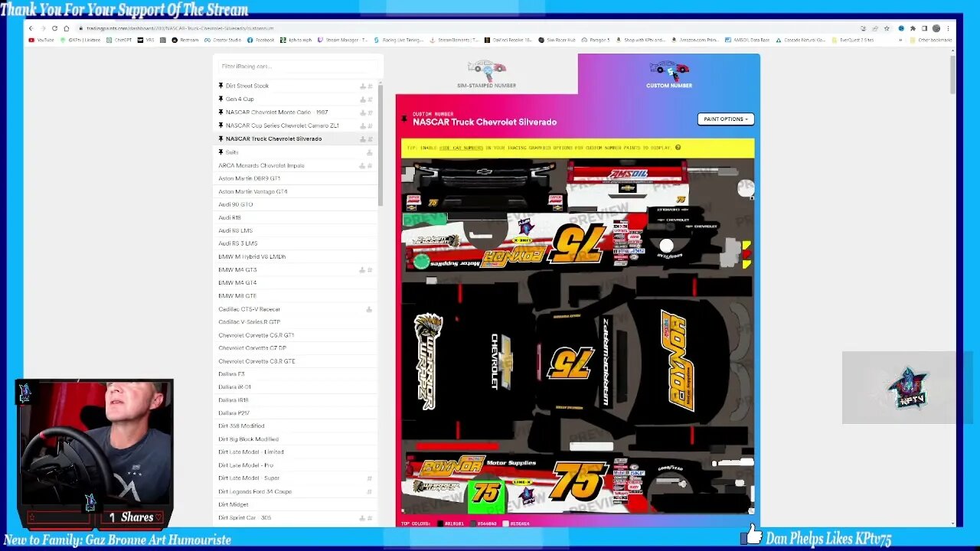Select the Custom Number tab
This screenshot has width=980, height=551.
pos(669,74)
